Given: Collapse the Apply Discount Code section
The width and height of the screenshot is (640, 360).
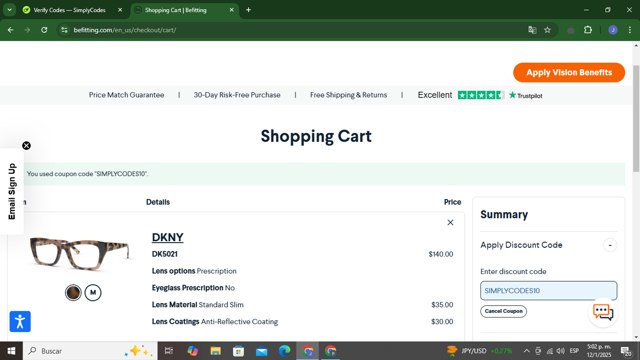Looking at the screenshot, I should tap(610, 245).
